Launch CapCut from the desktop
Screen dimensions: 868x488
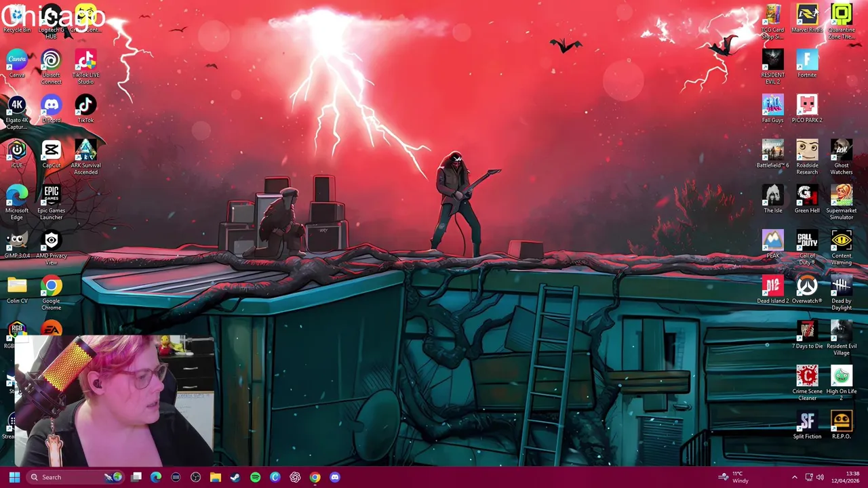tap(51, 154)
